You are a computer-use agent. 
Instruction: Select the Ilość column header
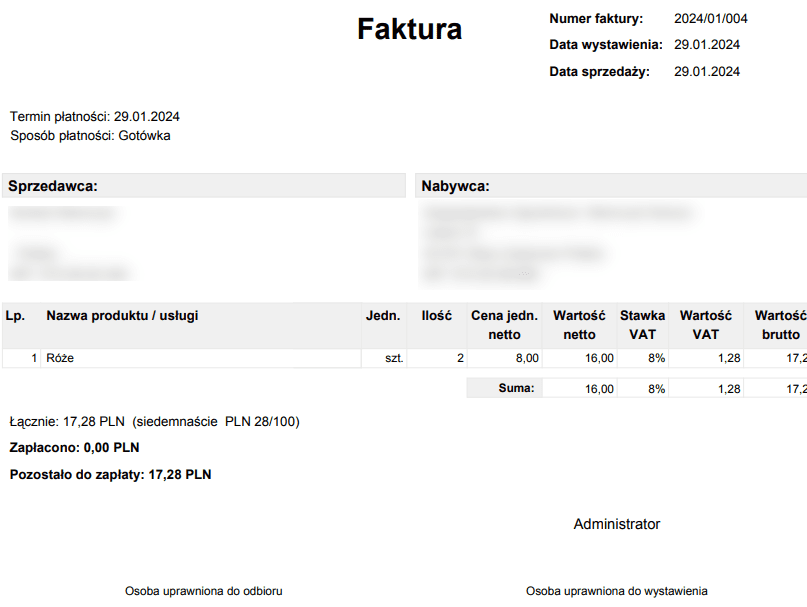(436, 316)
